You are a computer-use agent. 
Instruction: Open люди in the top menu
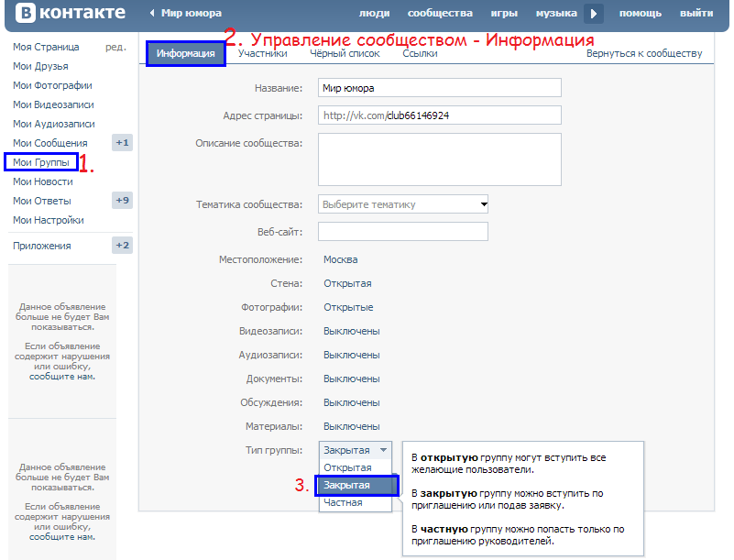[374, 13]
